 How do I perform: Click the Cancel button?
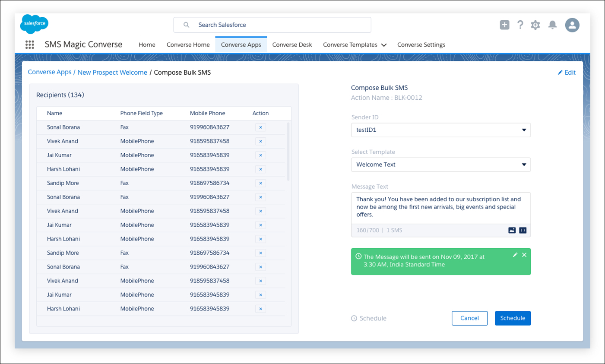click(x=469, y=318)
